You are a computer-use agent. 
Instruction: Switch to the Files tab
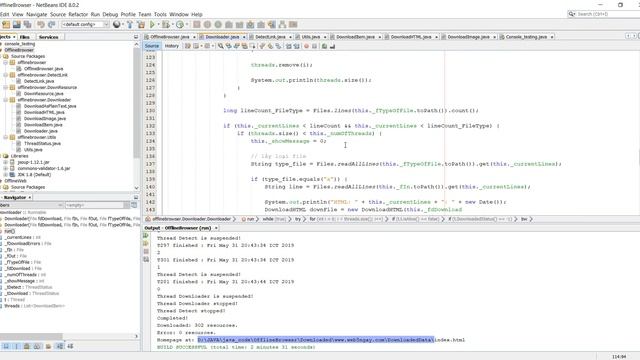click(x=24, y=37)
